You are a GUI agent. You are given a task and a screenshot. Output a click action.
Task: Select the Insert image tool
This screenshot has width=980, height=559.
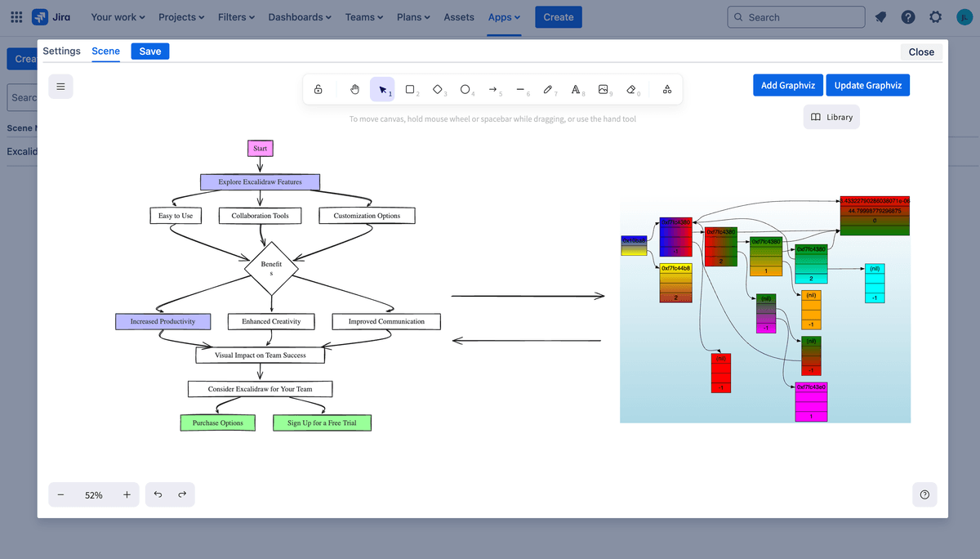(x=604, y=89)
